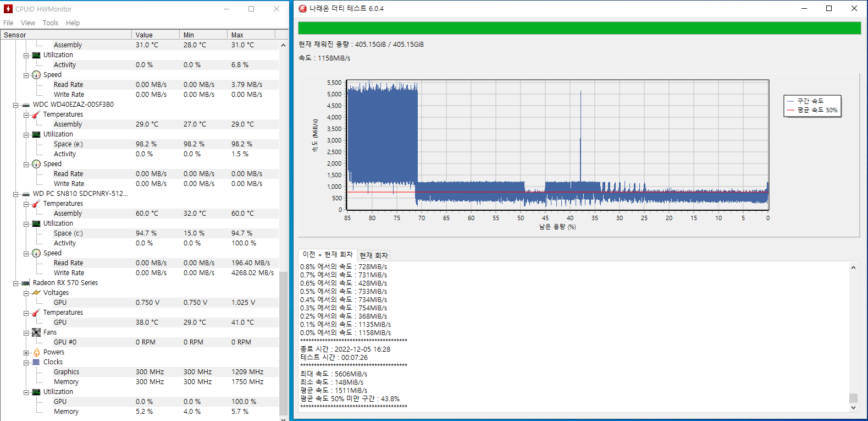Switch to the 이전 + 현재 회차 tab
The width and height of the screenshot is (868, 421).
[328, 254]
